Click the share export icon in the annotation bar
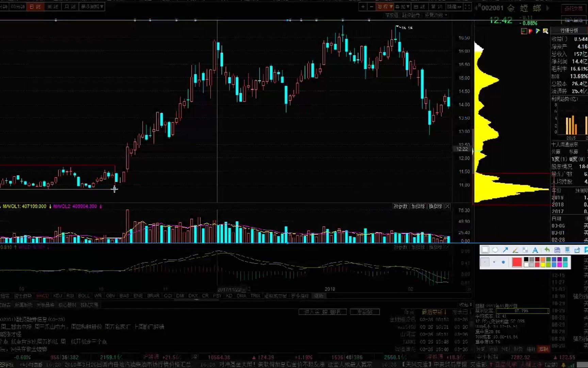This screenshot has width=588, height=368. (x=577, y=250)
